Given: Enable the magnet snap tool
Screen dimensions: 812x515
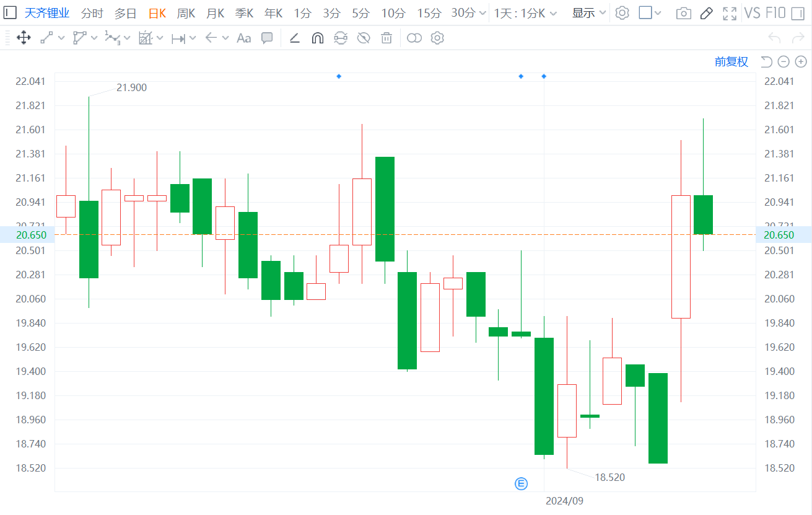Looking at the screenshot, I should click(317, 38).
